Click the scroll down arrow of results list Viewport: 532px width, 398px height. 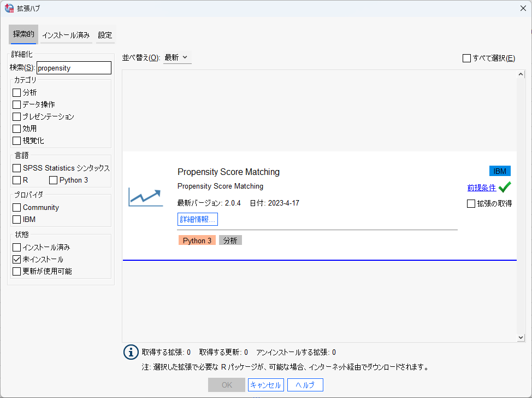tap(521, 337)
